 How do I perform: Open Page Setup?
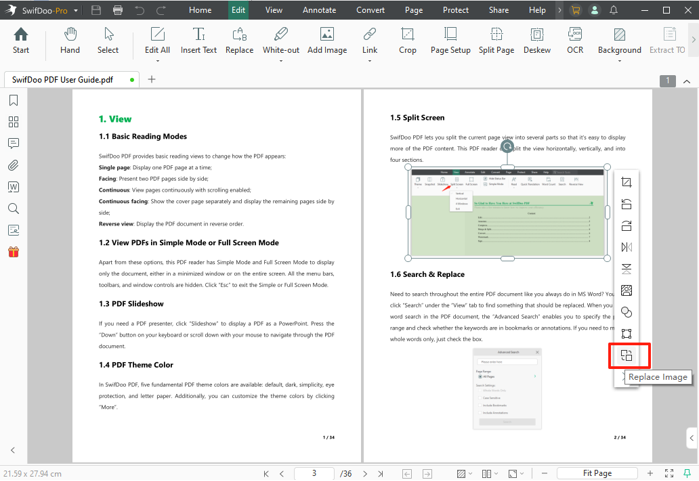coord(450,40)
